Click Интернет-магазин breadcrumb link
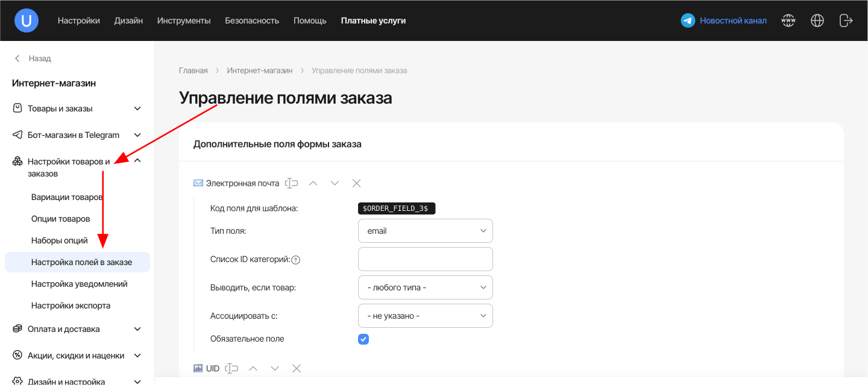 point(260,70)
